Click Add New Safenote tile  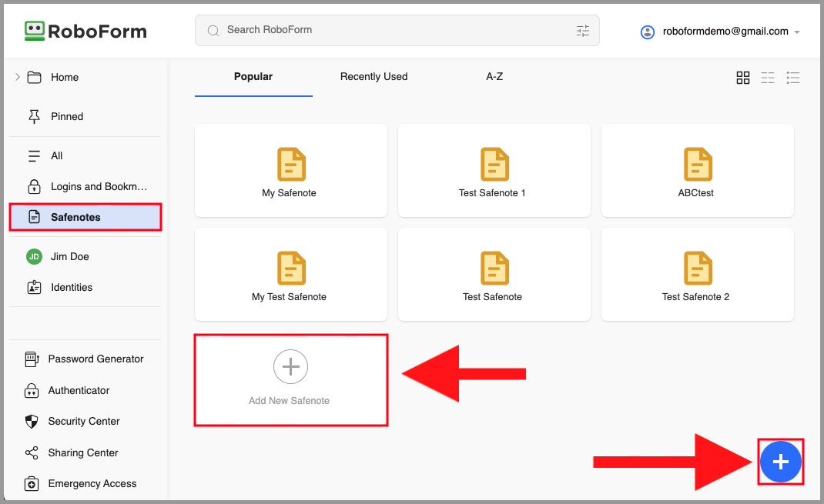pos(290,379)
